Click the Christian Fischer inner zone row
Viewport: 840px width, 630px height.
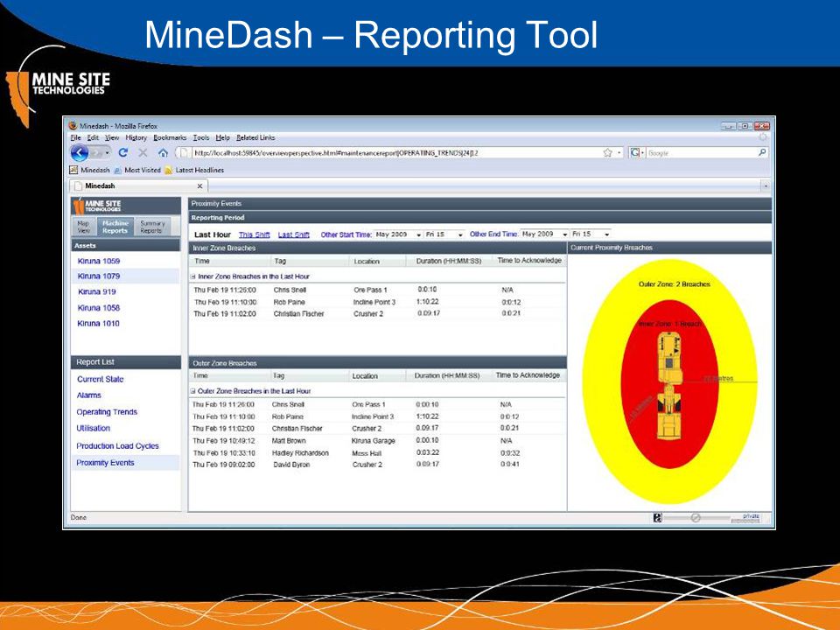(377, 314)
